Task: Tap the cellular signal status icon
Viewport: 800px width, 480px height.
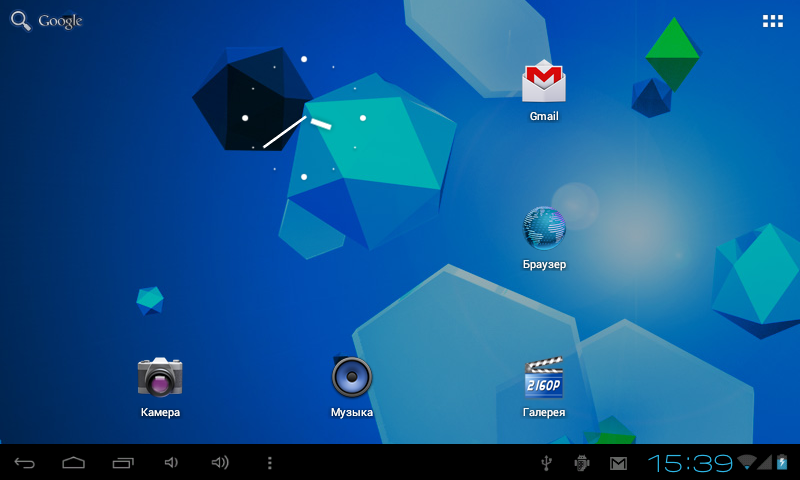Action: (765, 462)
